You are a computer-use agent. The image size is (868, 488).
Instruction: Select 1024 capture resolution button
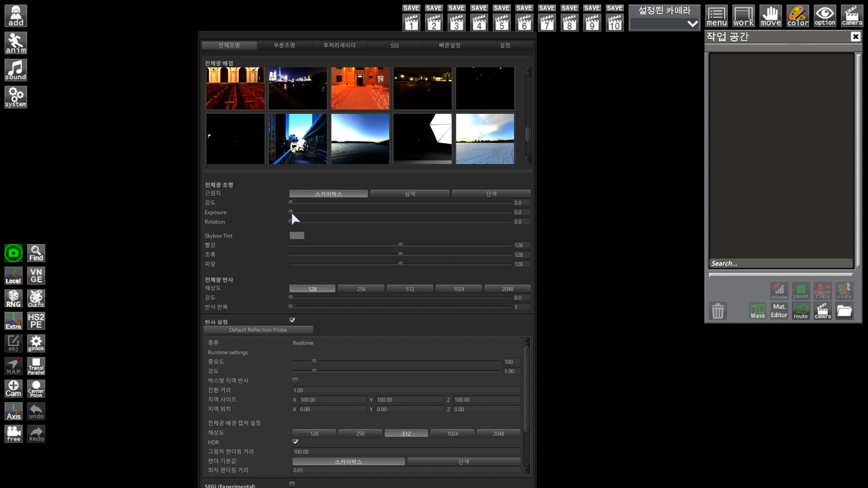(x=453, y=433)
